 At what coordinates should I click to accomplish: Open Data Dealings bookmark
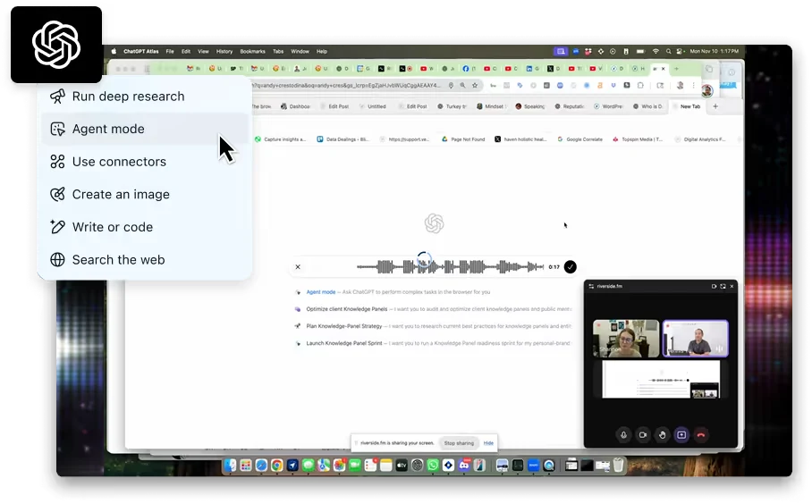click(x=343, y=139)
